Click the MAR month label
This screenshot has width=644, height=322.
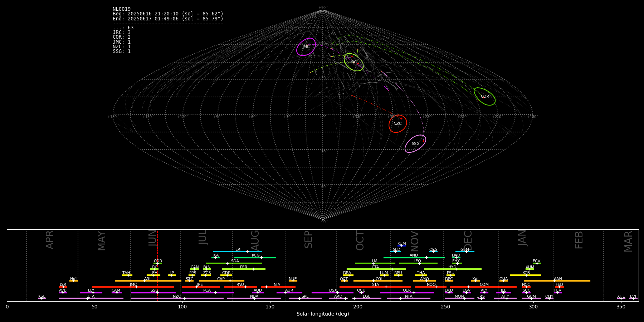click(x=628, y=241)
